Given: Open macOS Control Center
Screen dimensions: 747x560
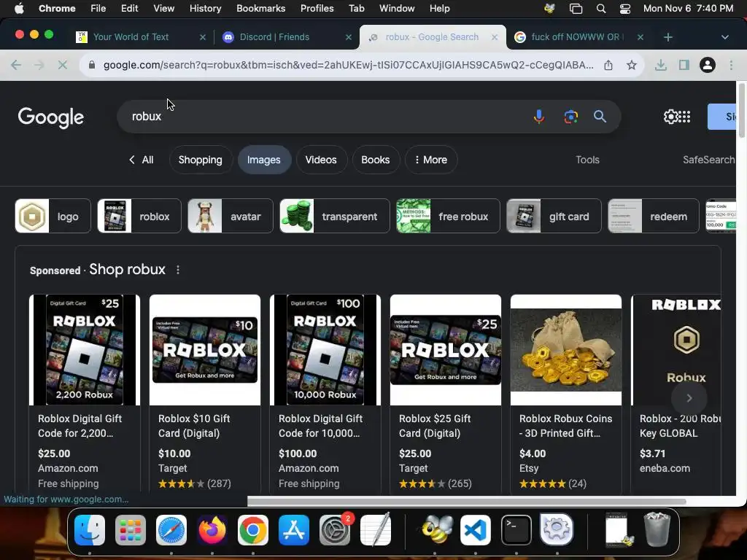Looking at the screenshot, I should [625, 9].
